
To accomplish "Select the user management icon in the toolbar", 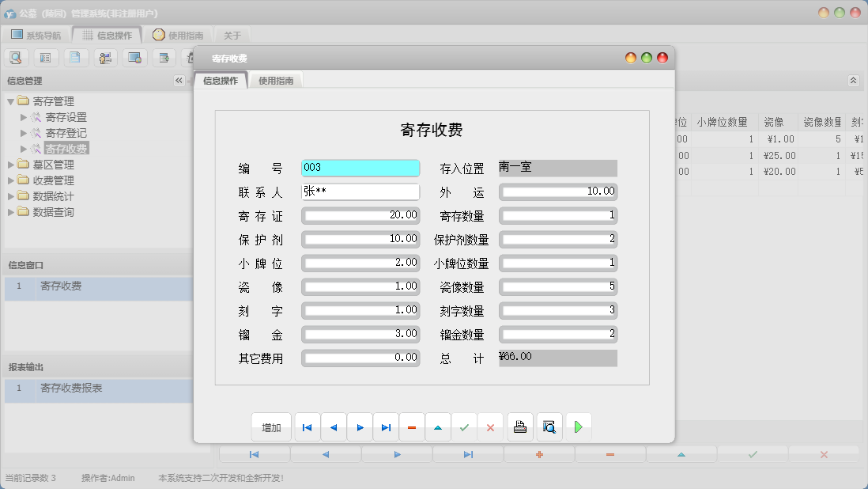I will [105, 57].
